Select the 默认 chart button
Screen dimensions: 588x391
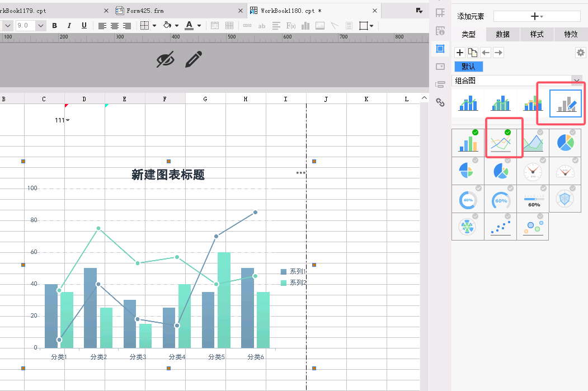pos(469,67)
